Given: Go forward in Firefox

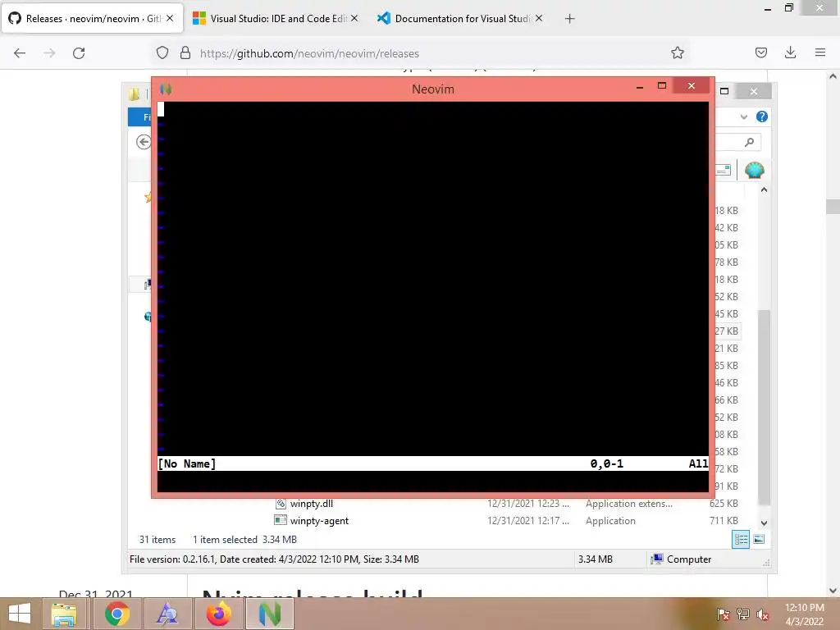Looking at the screenshot, I should [49, 53].
